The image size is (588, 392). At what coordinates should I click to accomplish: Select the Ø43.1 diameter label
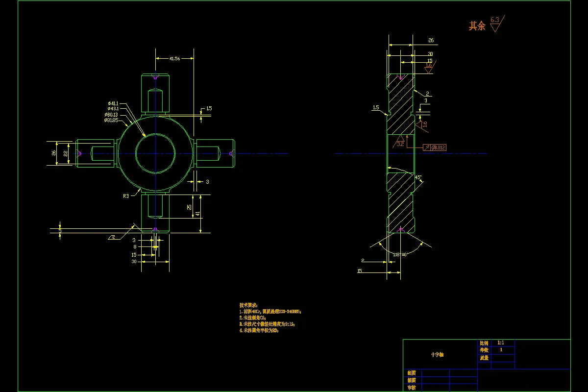[113, 109]
